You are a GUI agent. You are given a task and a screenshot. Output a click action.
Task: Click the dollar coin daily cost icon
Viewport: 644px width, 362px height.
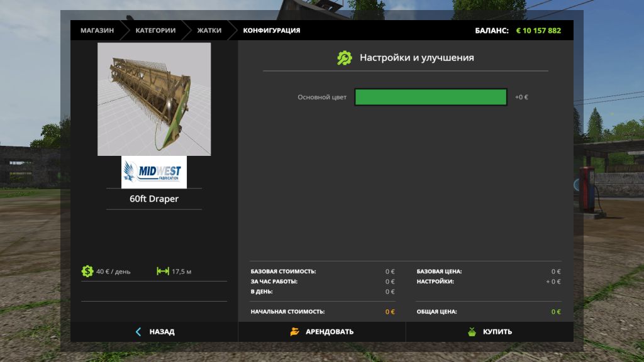[x=87, y=271]
